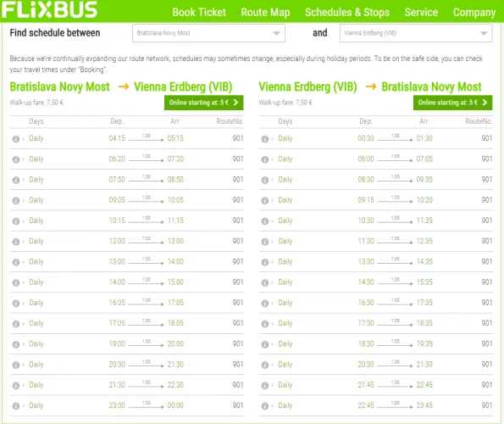Screen dimensions: 504x424
Task: Select the 04:15 departure time to Vienna
Action: (x=117, y=138)
